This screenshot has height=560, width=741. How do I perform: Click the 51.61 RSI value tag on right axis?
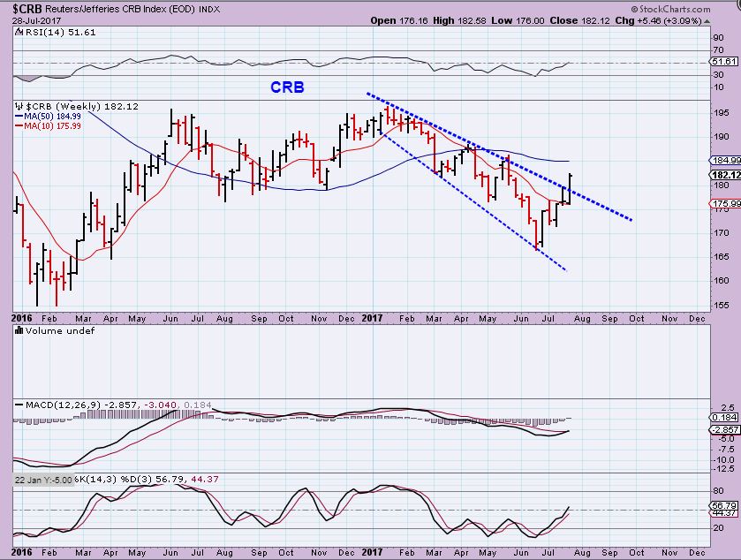pos(723,62)
